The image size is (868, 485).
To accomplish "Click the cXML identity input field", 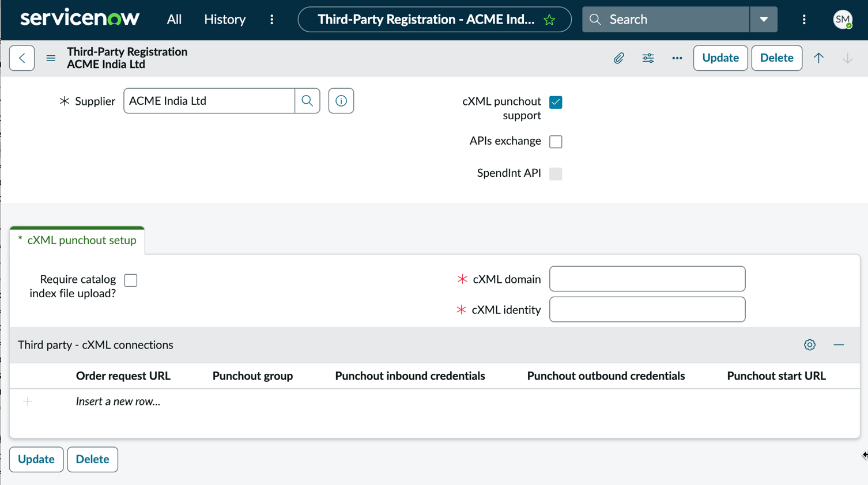I will coord(647,310).
